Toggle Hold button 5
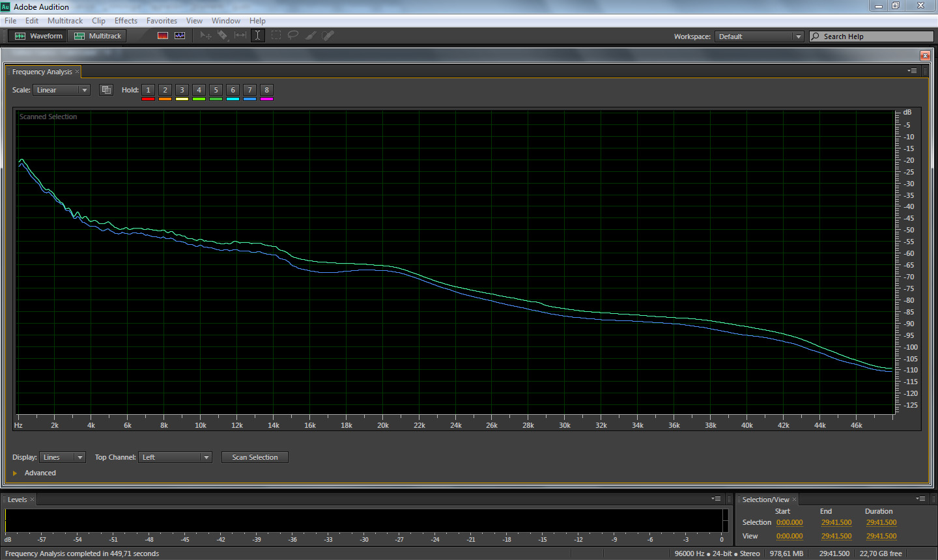The image size is (938, 560). point(216,90)
